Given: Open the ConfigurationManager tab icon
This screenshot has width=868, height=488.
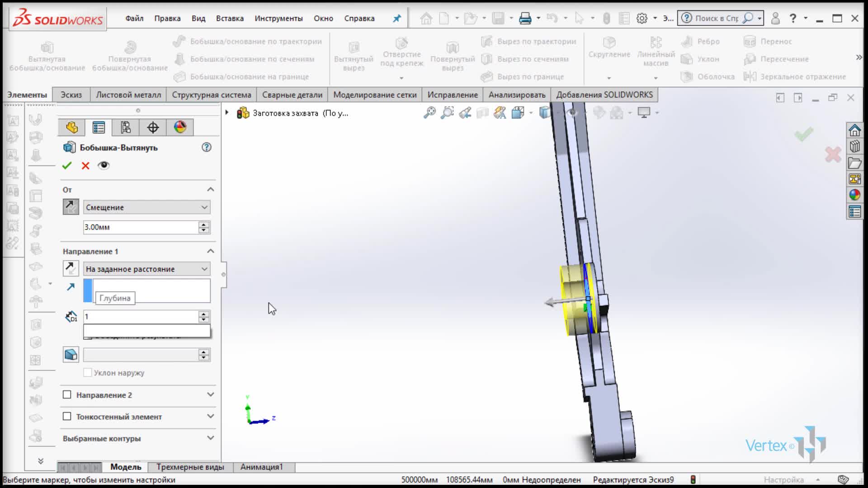Looking at the screenshot, I should 126,127.
